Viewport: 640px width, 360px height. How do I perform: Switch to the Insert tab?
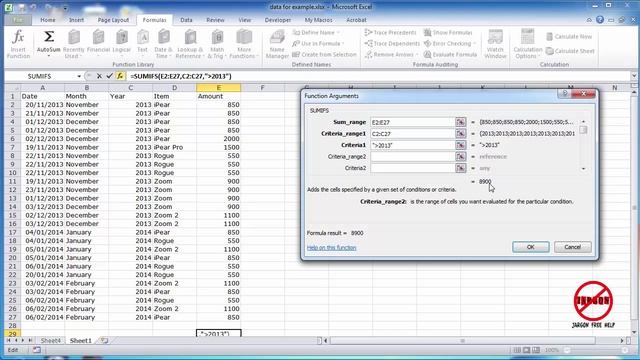pos(76,20)
